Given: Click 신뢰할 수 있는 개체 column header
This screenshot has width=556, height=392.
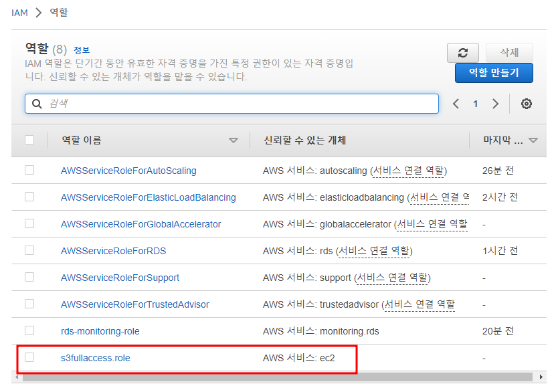Looking at the screenshot, I should (305, 140).
